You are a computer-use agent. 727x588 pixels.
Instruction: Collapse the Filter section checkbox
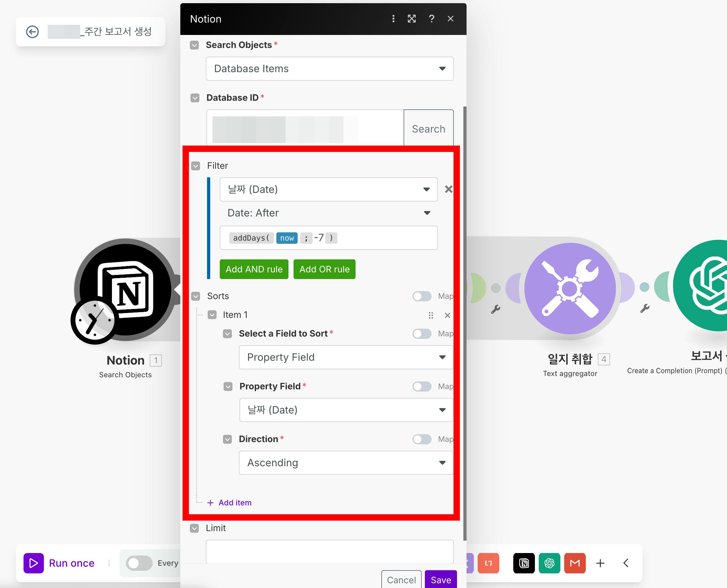click(196, 166)
